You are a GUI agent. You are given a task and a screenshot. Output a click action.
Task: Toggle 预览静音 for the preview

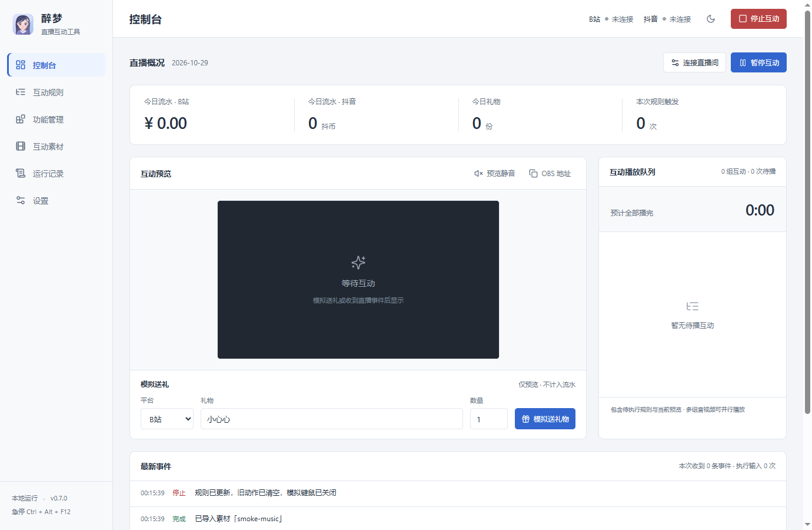[495, 173]
